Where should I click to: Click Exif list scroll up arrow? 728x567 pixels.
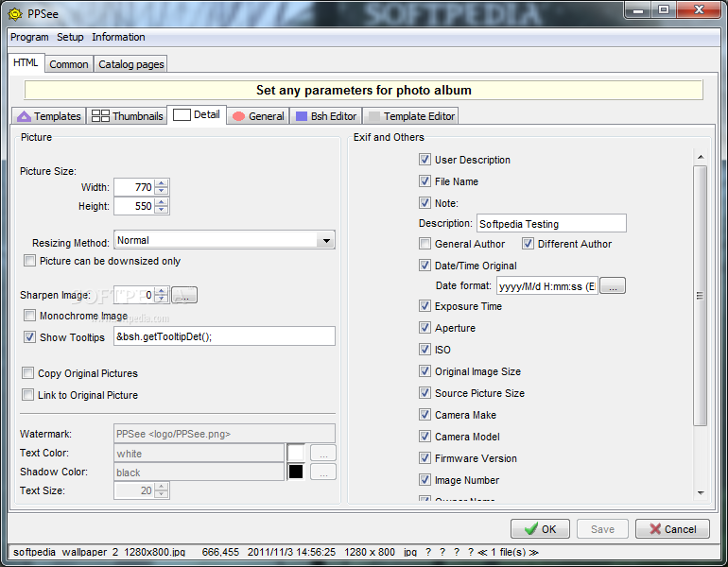701,157
